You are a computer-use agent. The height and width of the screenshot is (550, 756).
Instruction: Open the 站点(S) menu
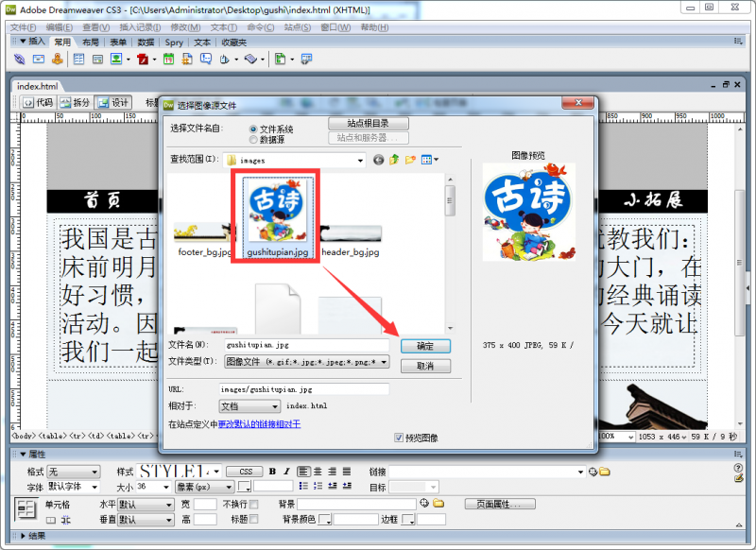(x=298, y=27)
